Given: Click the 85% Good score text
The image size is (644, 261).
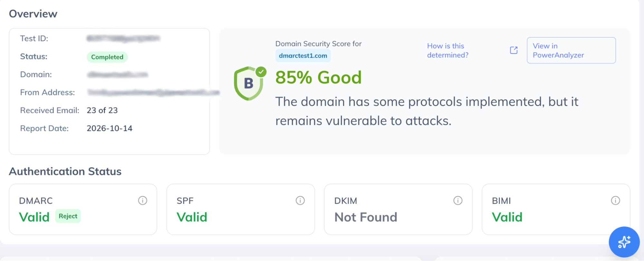Looking at the screenshot, I should click(319, 78).
